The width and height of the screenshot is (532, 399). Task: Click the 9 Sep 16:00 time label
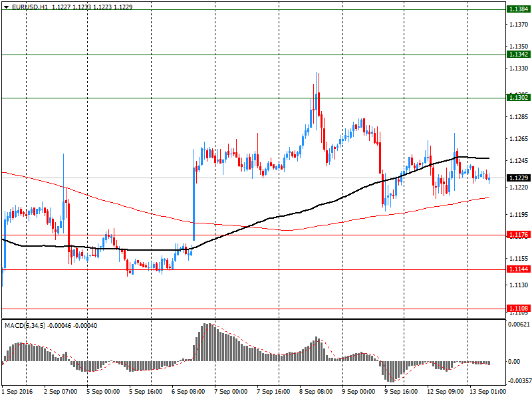(x=401, y=392)
